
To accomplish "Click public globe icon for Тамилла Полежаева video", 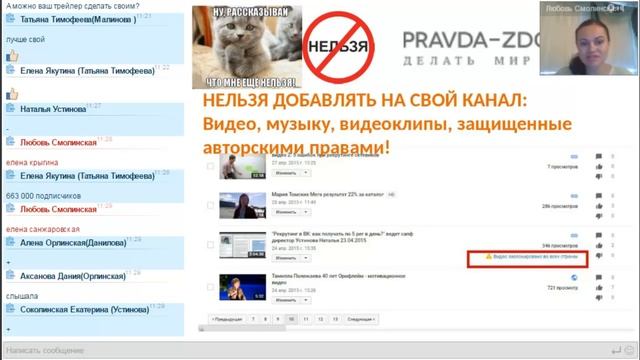I will point(574,278).
